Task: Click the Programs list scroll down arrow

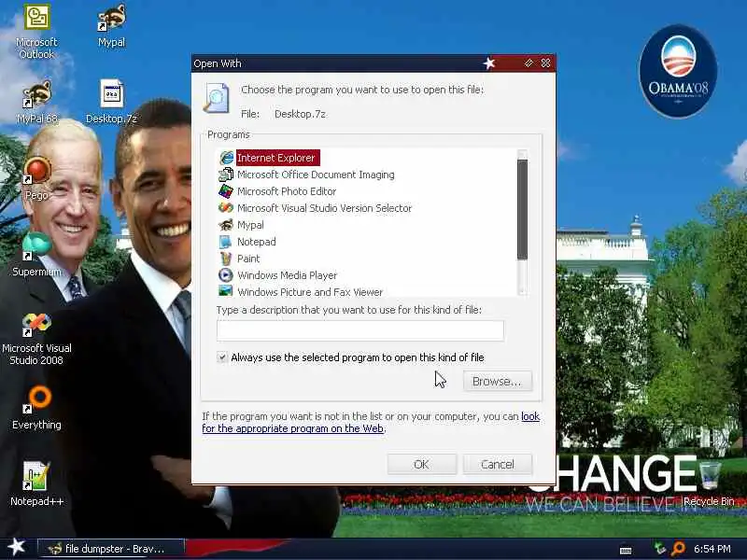Action: point(522,289)
